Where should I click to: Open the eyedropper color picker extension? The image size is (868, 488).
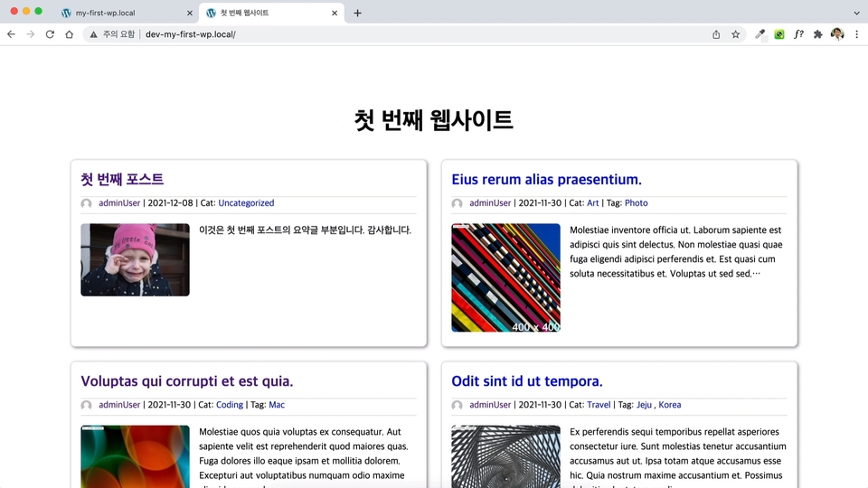click(760, 34)
